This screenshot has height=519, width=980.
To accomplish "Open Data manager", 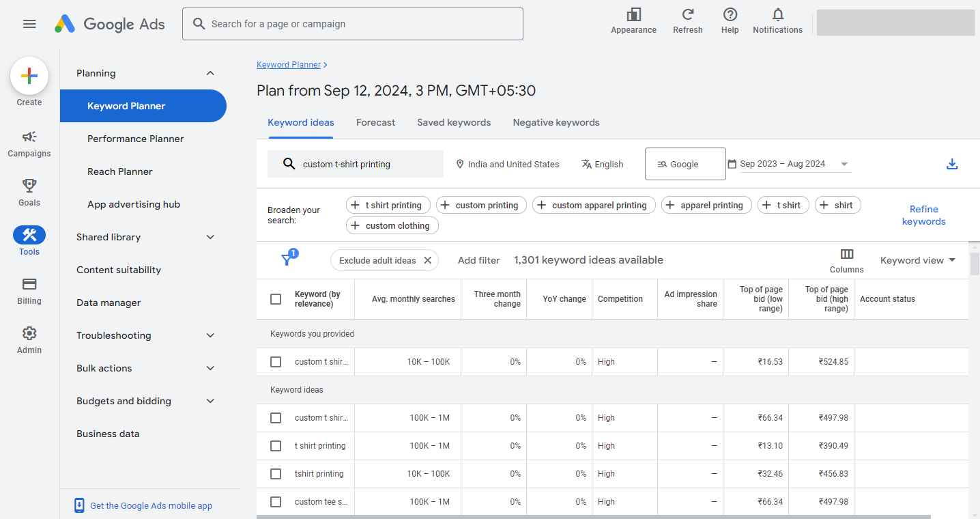I will click(x=109, y=303).
